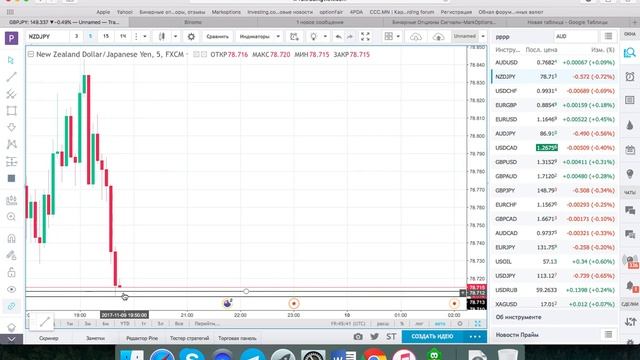640x360 pixels.
Task: Toggle magnet mode in left toolbar
Action: click(11, 238)
